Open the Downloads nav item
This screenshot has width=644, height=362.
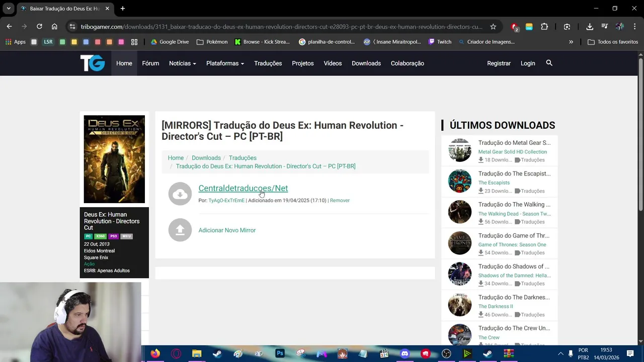tap(366, 63)
